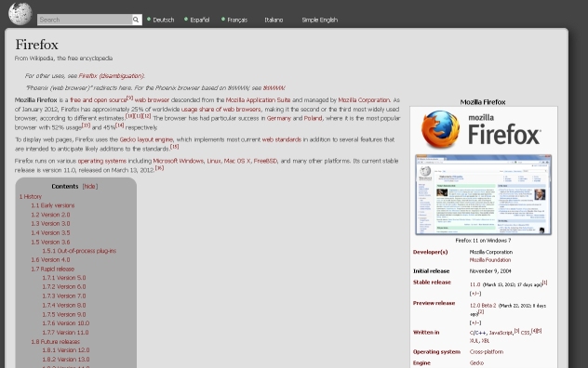588x368 pixels.
Task: Jump to 1.7.3 Version 7.0 section
Action: [64, 296]
